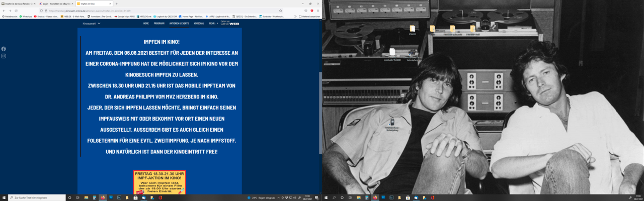The width and height of the screenshot is (644, 201).
Task: Open Microsoft Store icon on left taskbar
Action: coord(135,197)
